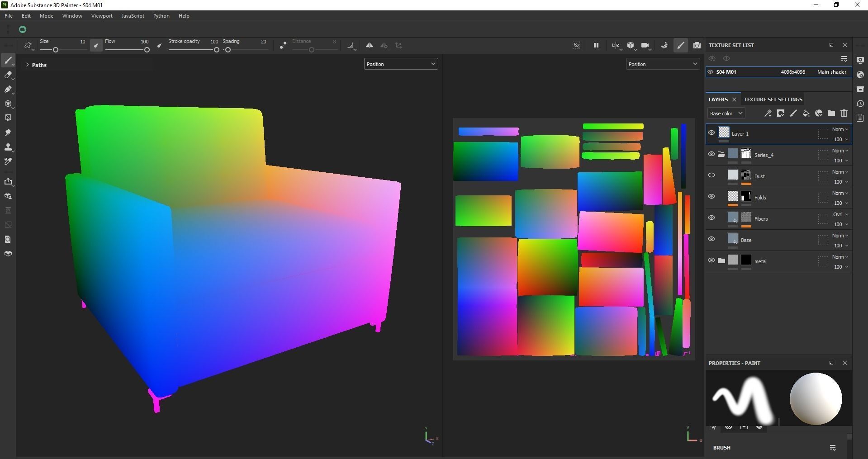Open the Log panel from right dock
This screenshot has height=459, width=868.
(x=860, y=118)
